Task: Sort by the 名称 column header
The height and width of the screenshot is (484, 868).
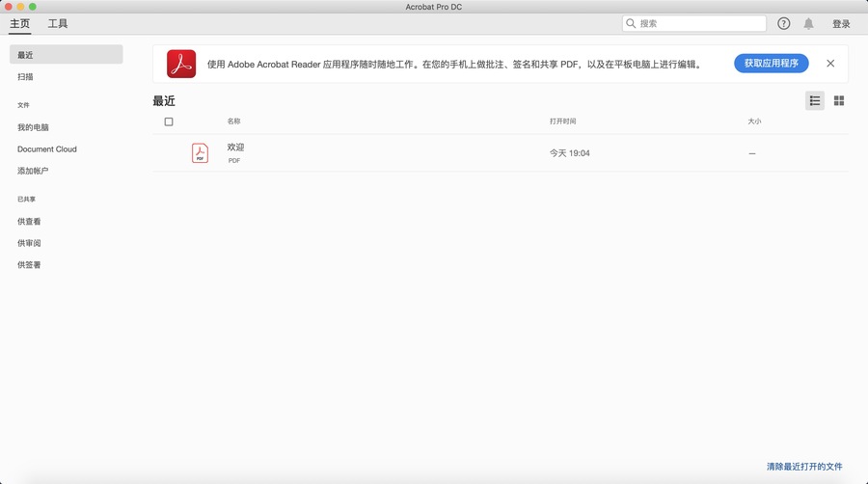Action: 233,121
